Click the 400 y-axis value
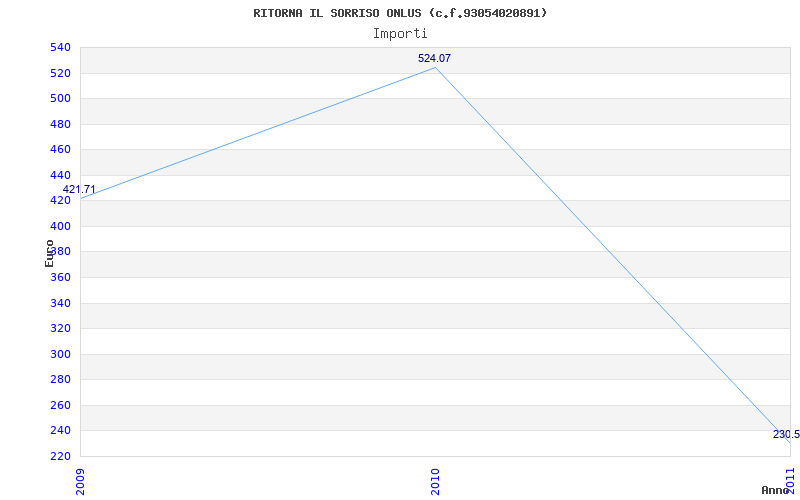The image size is (800, 500). click(60, 226)
